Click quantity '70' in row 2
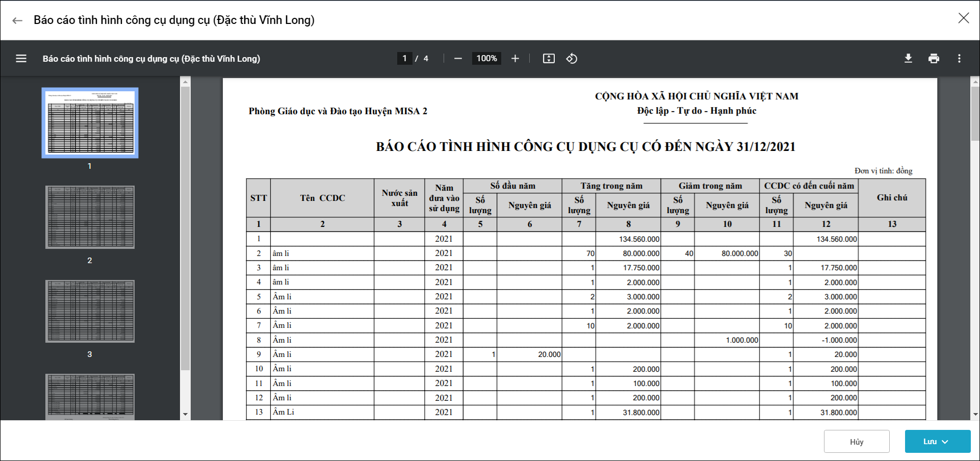Screen dimensions: 980x461 tap(590, 253)
